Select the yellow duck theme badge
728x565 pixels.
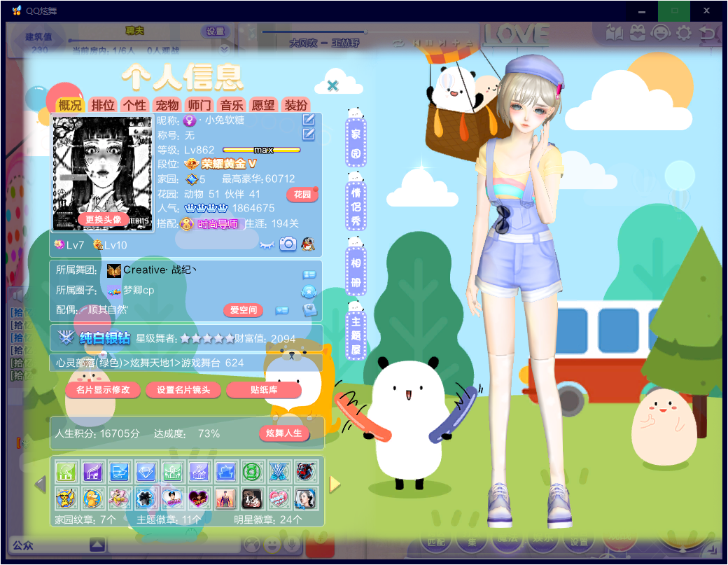pyautogui.click(x=93, y=498)
